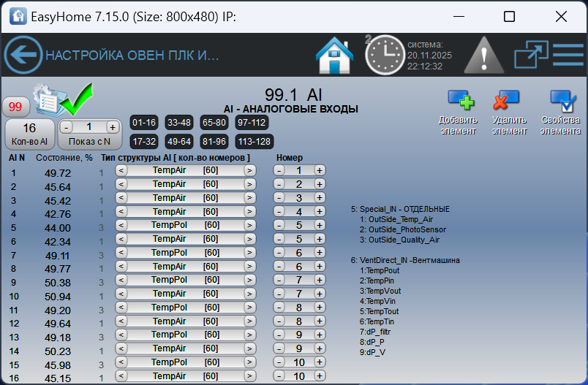Image resolution: width=588 pixels, height=385 pixels.
Task: Switch AI 1 structure type to next
Action: 249,170
